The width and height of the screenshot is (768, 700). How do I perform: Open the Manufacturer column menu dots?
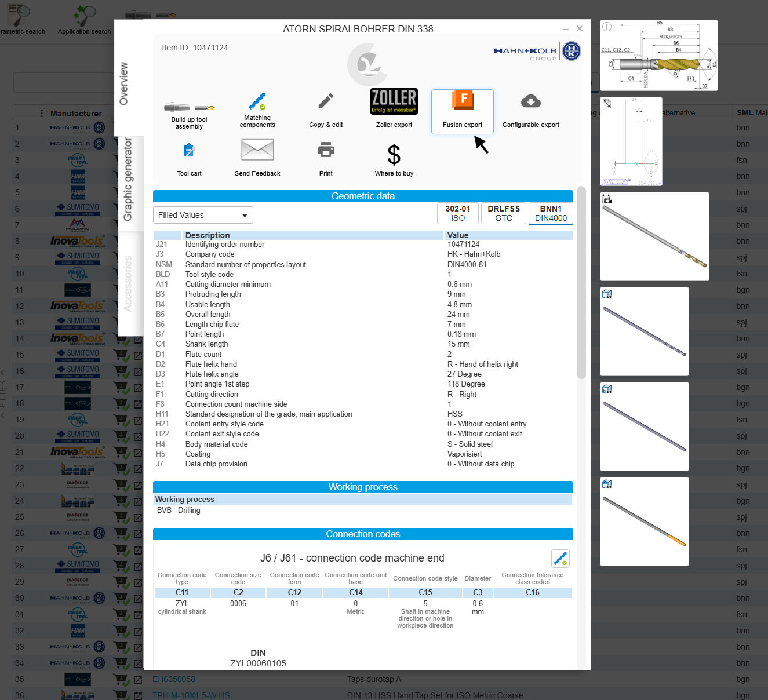click(42, 114)
